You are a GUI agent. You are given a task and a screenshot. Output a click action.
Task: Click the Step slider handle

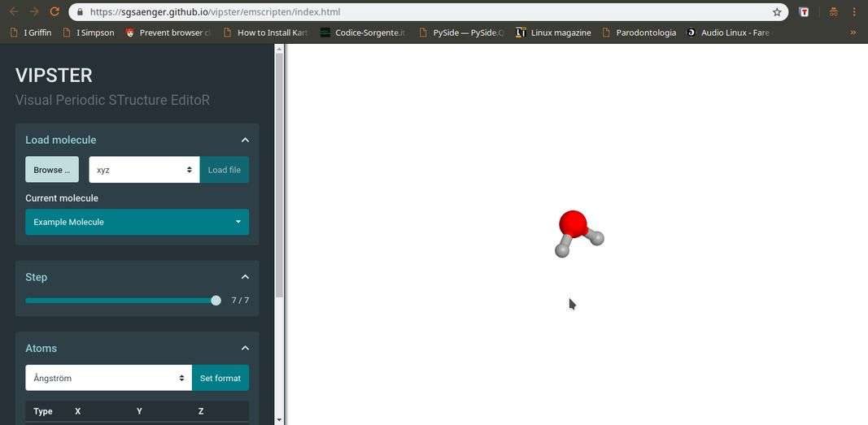click(x=216, y=300)
